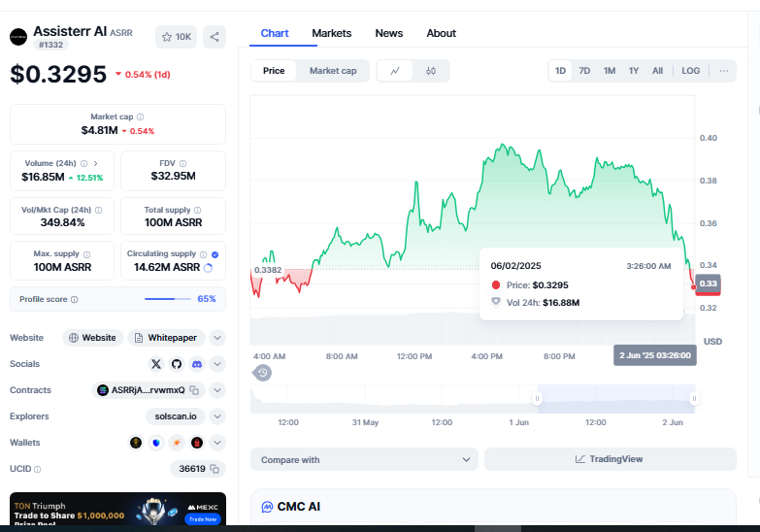Open Volume (24h) details arrow
The image size is (760, 532).
pos(95,163)
